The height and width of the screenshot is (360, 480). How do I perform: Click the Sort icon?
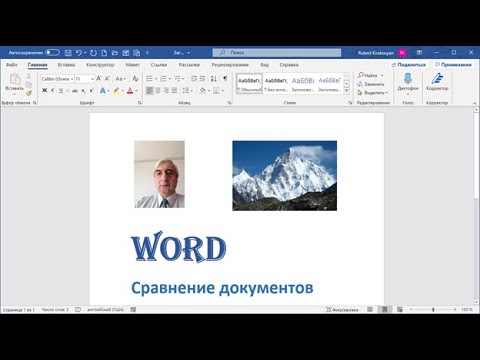214,79
